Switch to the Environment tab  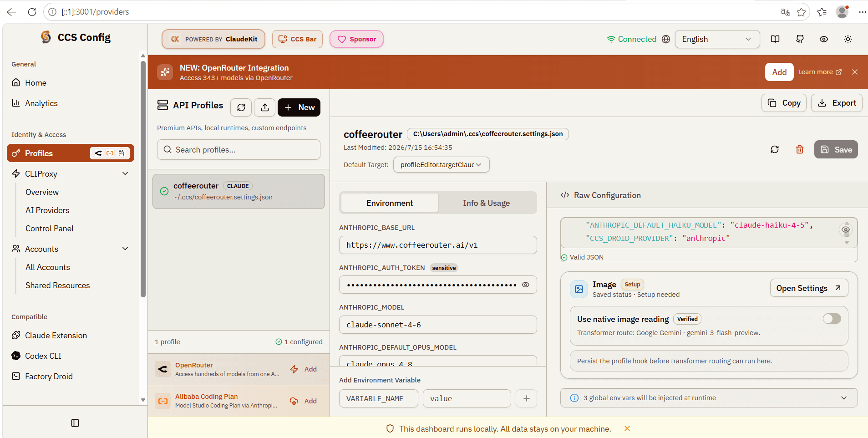(390, 203)
